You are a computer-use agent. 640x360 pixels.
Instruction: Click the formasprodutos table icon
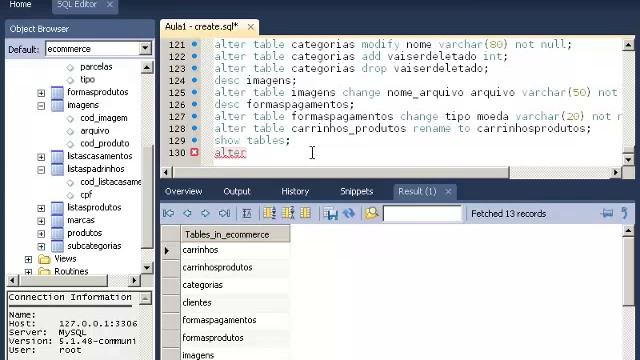tap(57, 92)
